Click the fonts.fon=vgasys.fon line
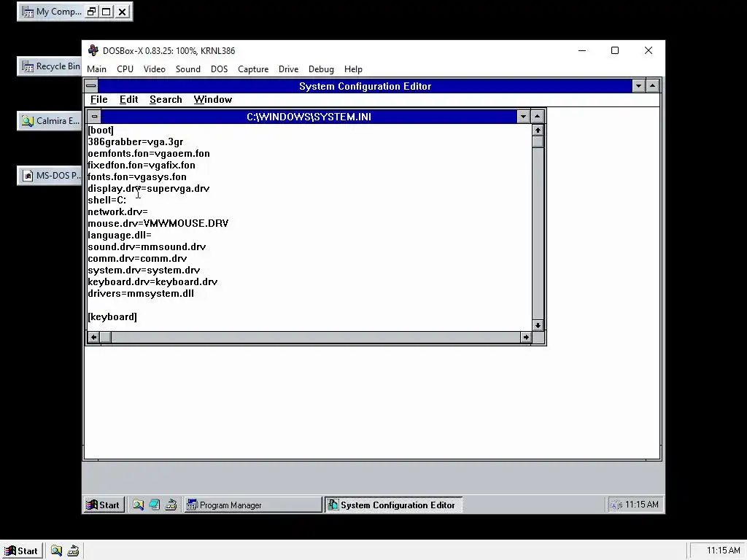This screenshot has height=560, width=747. 137,177
